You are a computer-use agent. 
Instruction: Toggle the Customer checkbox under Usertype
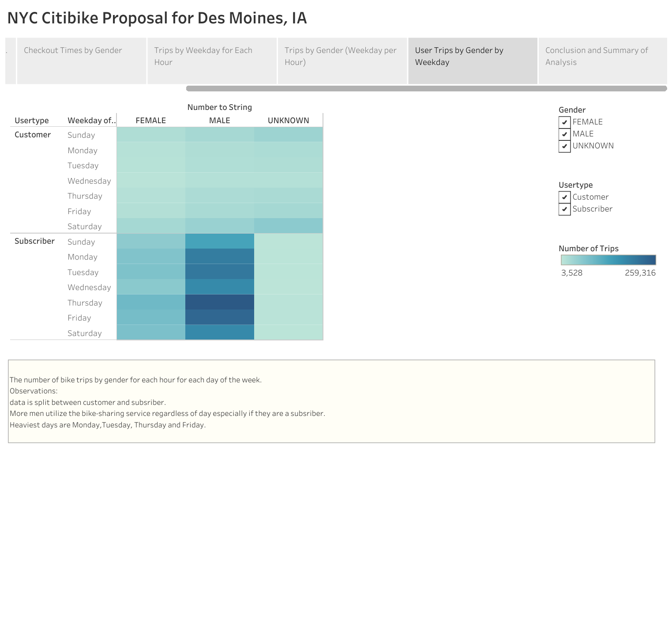[x=564, y=197]
